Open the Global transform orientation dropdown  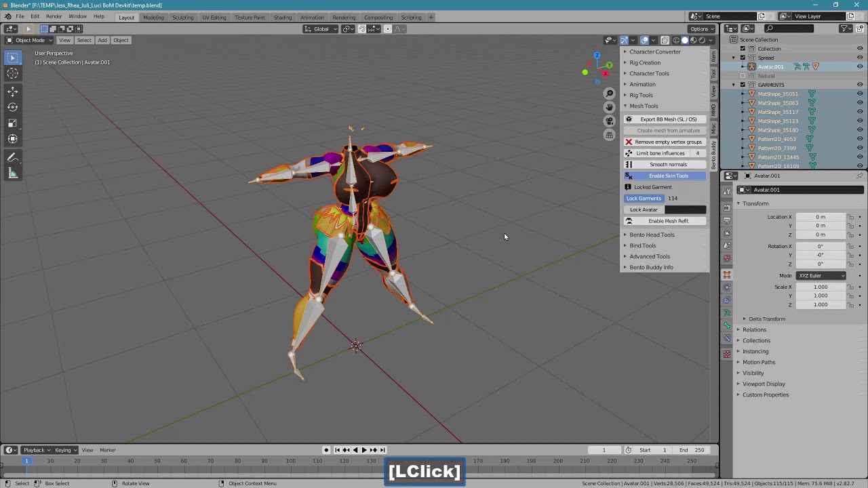(x=321, y=28)
